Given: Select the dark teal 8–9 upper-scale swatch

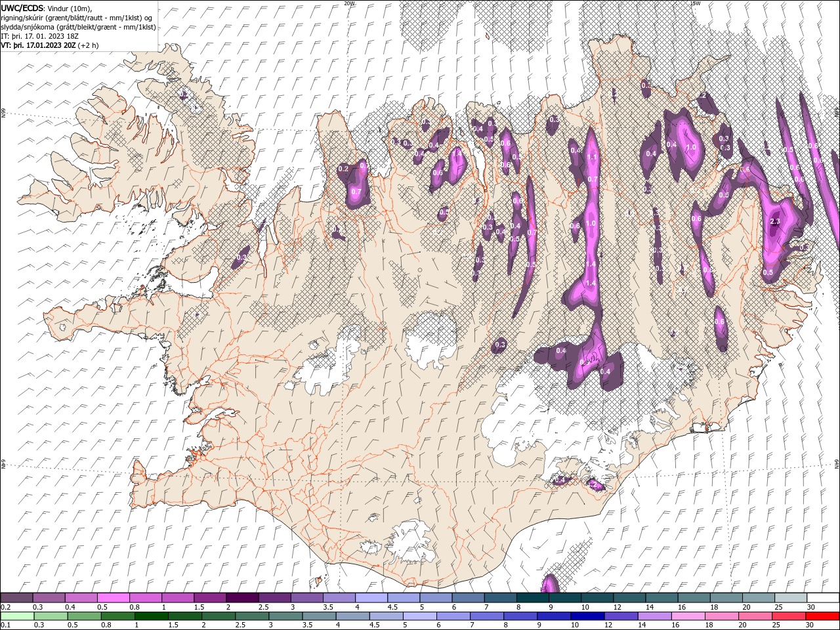Looking at the screenshot, I should 532,598.
